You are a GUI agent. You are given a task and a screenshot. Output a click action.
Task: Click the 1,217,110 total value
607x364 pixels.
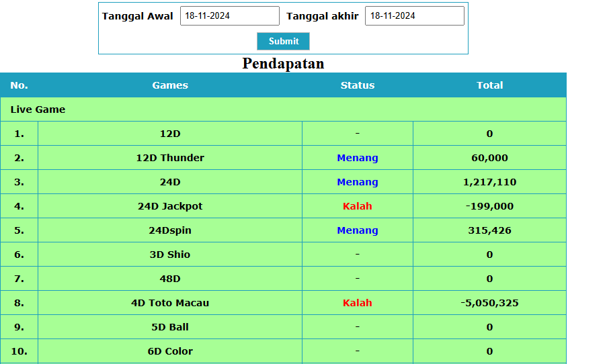tap(490, 182)
